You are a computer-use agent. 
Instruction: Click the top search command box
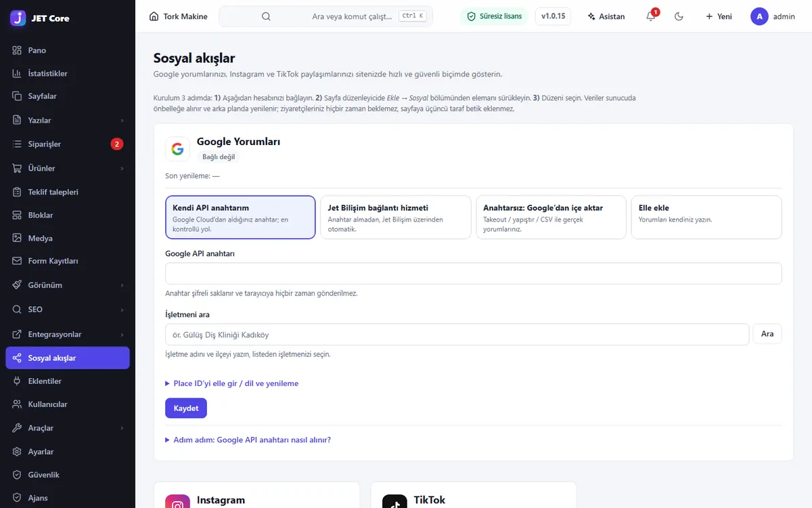pos(325,16)
